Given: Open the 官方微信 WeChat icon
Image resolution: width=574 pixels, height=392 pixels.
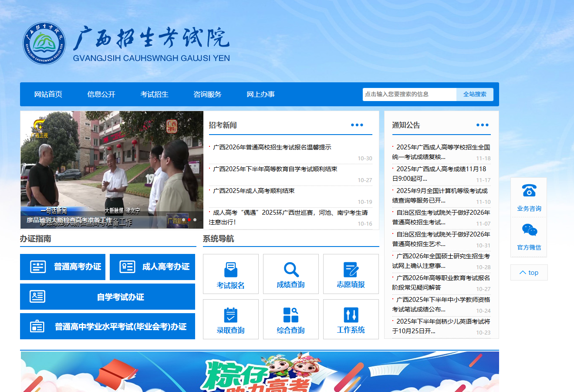Looking at the screenshot, I should point(529,230).
